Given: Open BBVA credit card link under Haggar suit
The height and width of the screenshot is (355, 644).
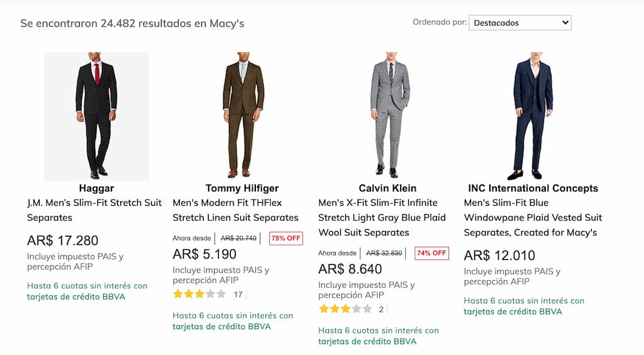Looking at the screenshot, I should 76,296.
